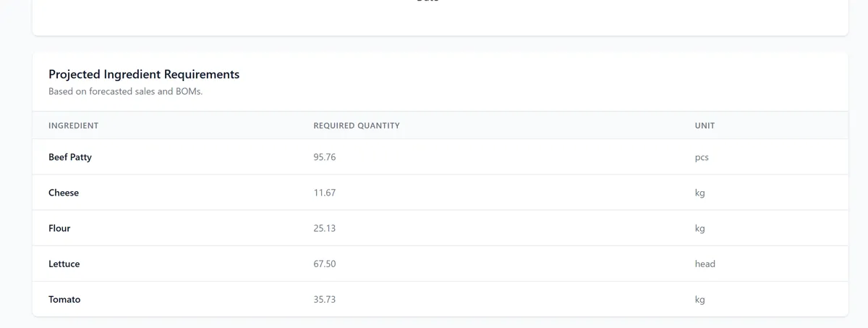Click the 67.50 quantity value
The height and width of the screenshot is (328, 868).
coord(324,264)
